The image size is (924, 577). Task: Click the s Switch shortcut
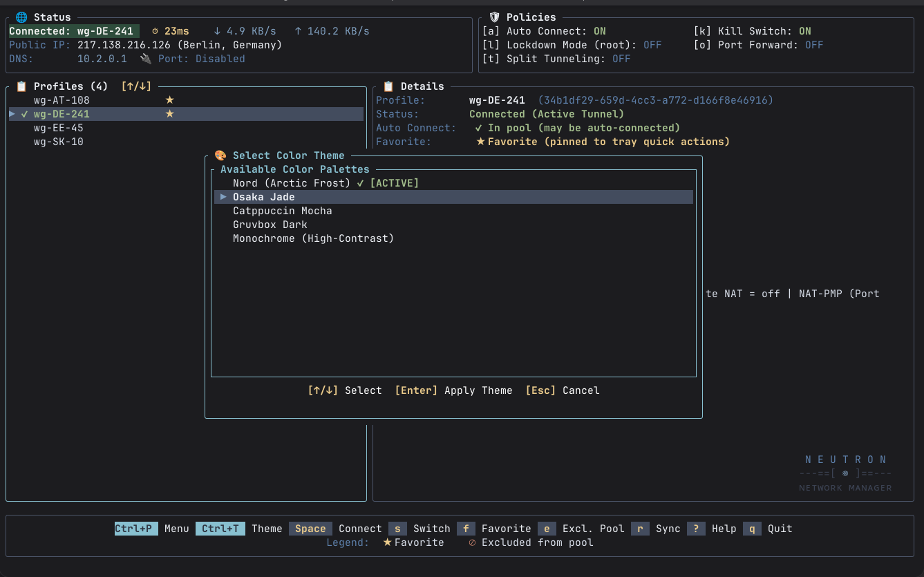(419, 529)
